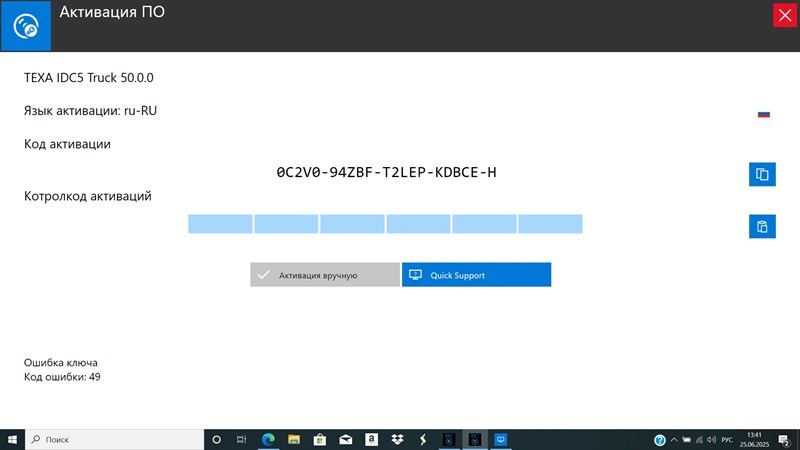Image resolution: width=800 pixels, height=450 pixels.
Task: Open Task View in the taskbar
Action: pos(242,439)
